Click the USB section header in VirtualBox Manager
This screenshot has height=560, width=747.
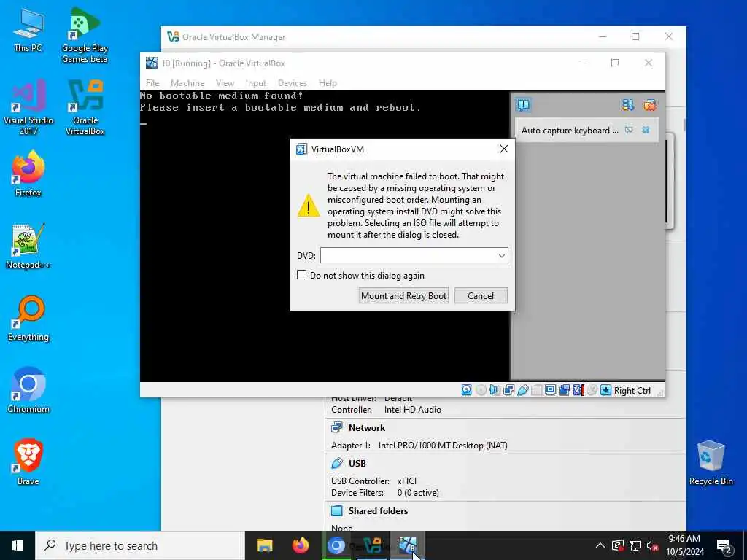pos(357,463)
